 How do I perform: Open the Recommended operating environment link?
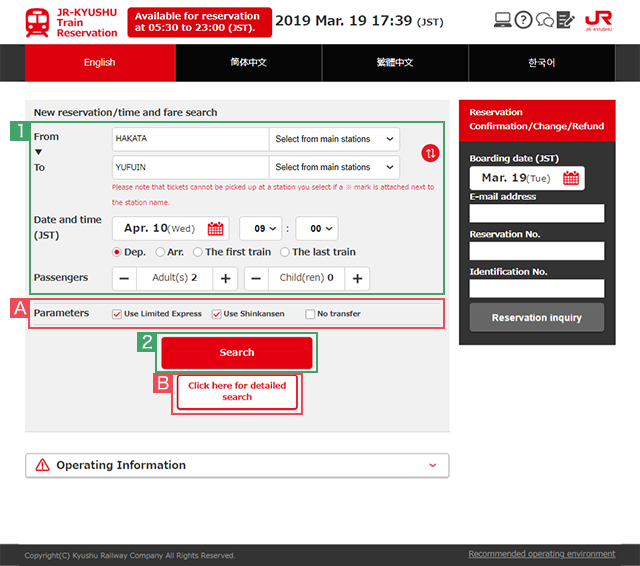pyautogui.click(x=541, y=554)
